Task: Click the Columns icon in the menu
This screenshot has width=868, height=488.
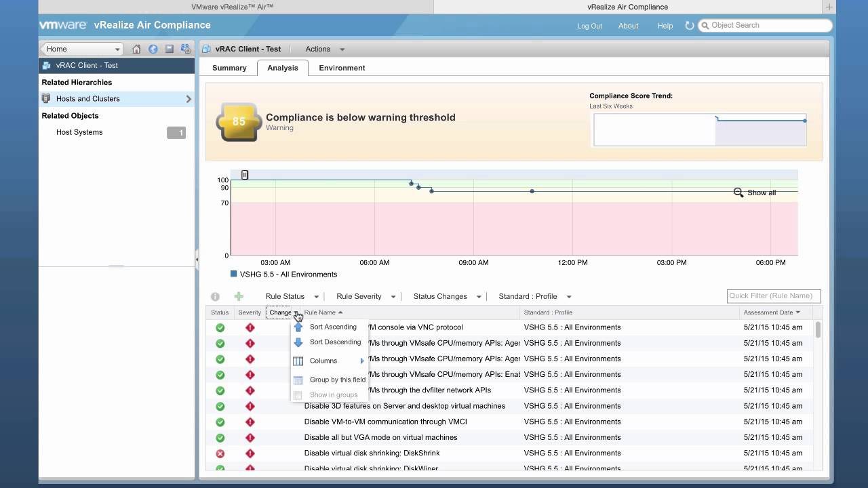Action: coord(298,361)
